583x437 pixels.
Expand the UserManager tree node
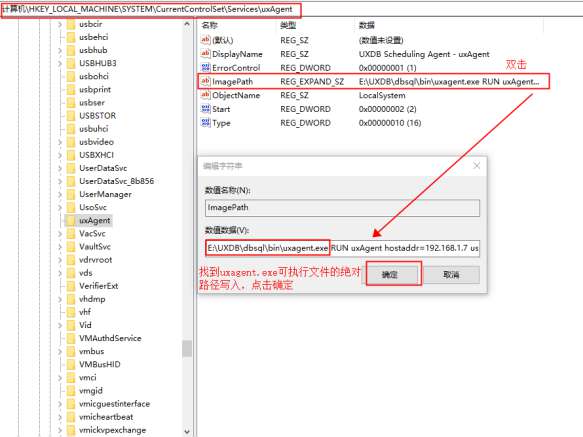[x=60, y=194]
